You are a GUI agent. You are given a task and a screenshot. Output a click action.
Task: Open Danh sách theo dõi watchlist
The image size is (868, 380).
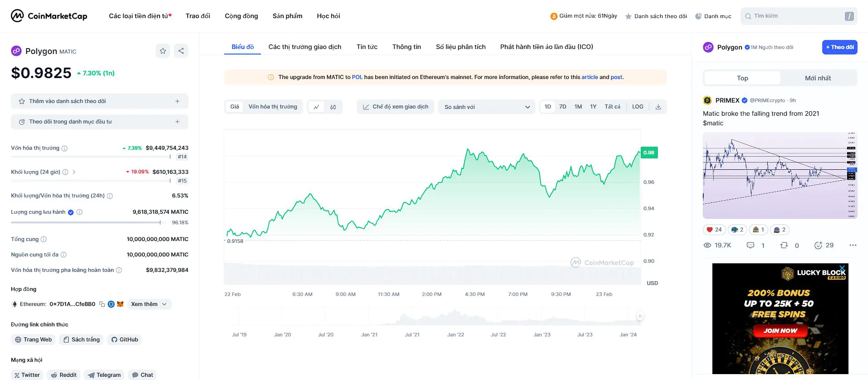pos(656,16)
